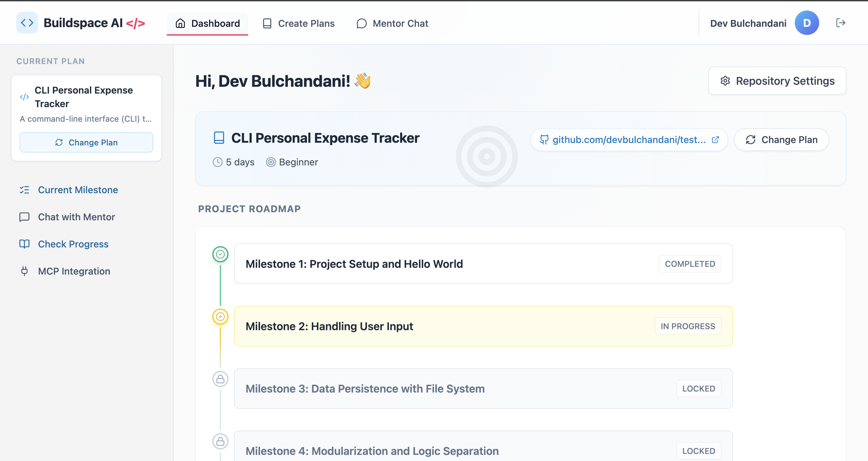Select Check Progress in the sidebar
The height and width of the screenshot is (461, 868).
pyautogui.click(x=73, y=244)
